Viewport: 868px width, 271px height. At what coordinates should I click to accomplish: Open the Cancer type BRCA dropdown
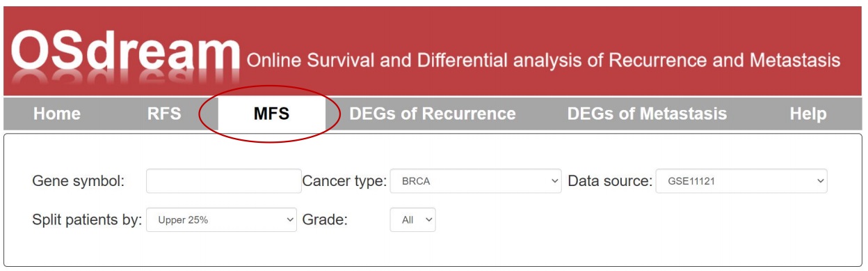(476, 181)
